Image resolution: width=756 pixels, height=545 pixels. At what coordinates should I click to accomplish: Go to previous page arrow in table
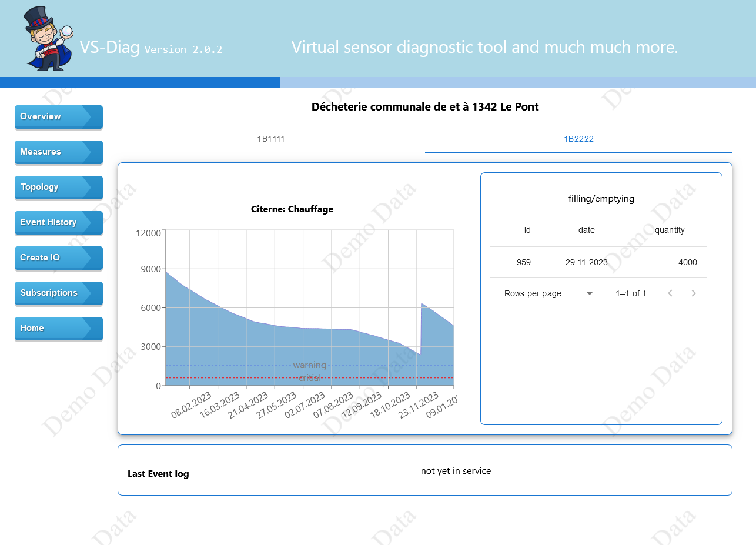pos(670,293)
